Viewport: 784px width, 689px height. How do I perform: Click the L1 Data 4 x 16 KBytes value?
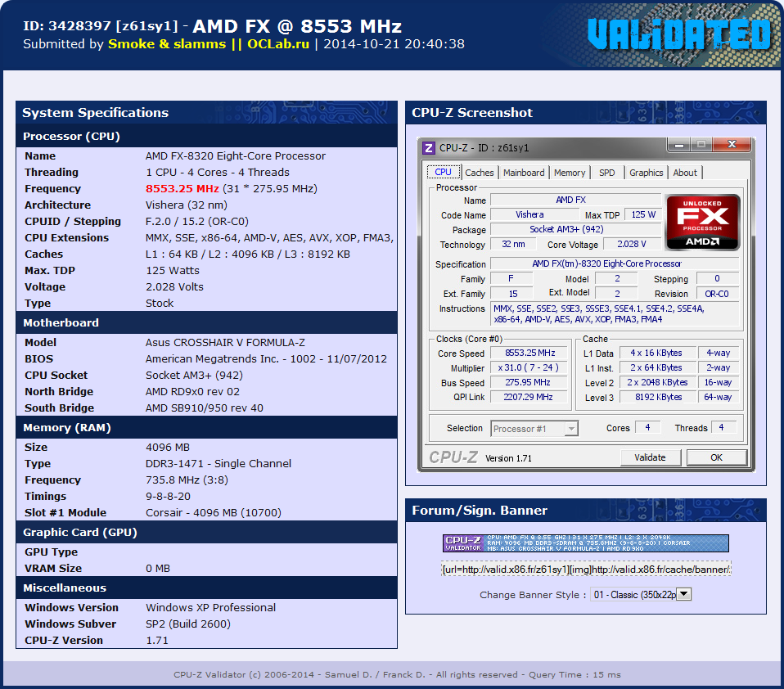[658, 353]
